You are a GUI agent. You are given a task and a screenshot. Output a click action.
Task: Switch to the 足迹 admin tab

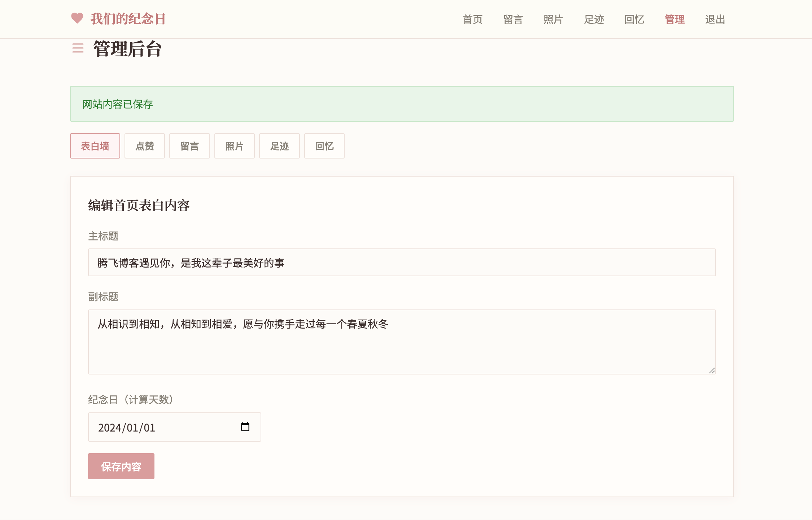tap(279, 146)
